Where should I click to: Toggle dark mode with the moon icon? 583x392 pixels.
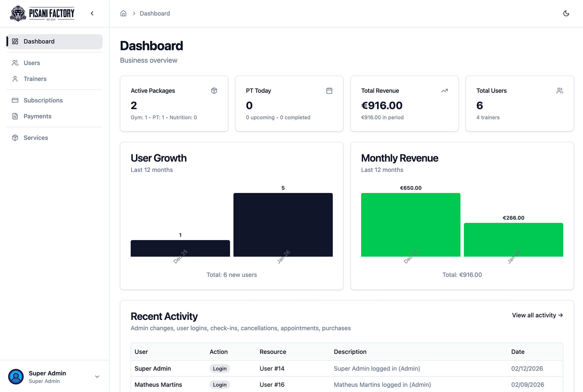(x=566, y=14)
